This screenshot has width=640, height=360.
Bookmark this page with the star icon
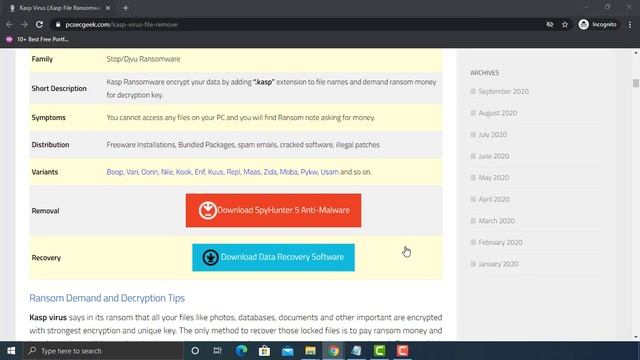tap(565, 24)
